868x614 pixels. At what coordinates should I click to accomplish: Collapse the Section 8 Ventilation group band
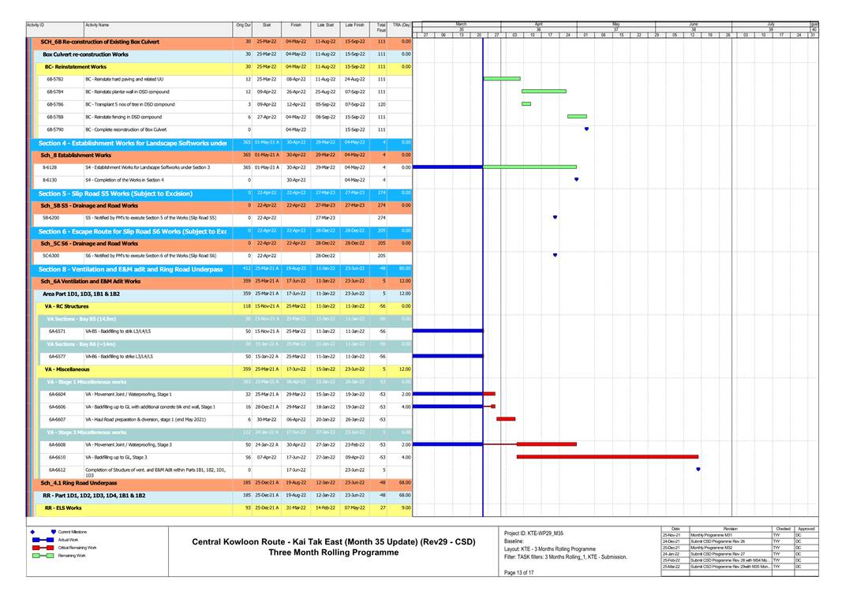tap(131, 269)
